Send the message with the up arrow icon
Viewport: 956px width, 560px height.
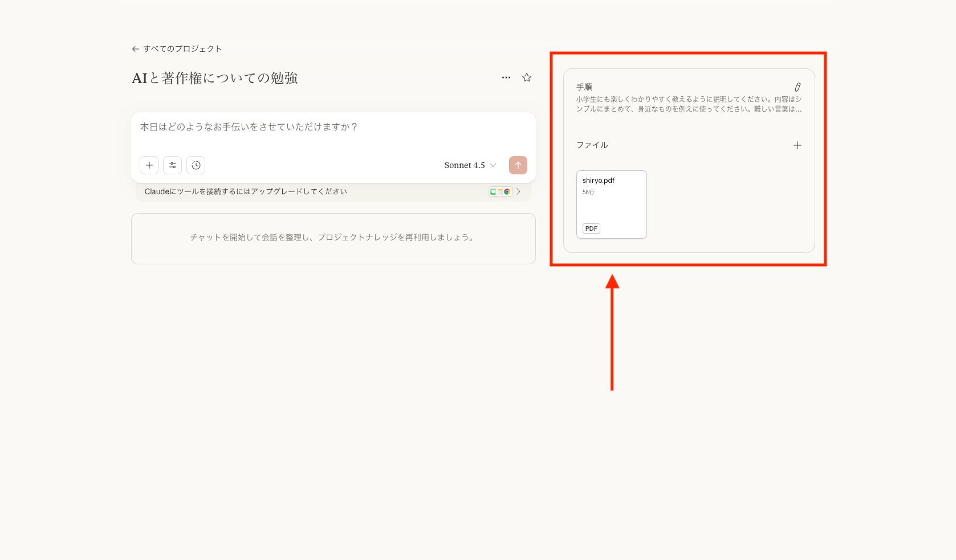[518, 165]
